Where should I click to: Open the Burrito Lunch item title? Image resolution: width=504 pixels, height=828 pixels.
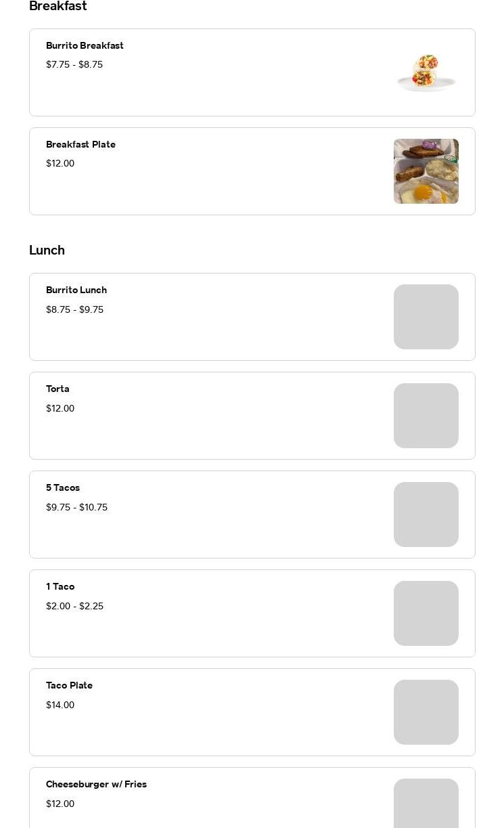point(76,290)
